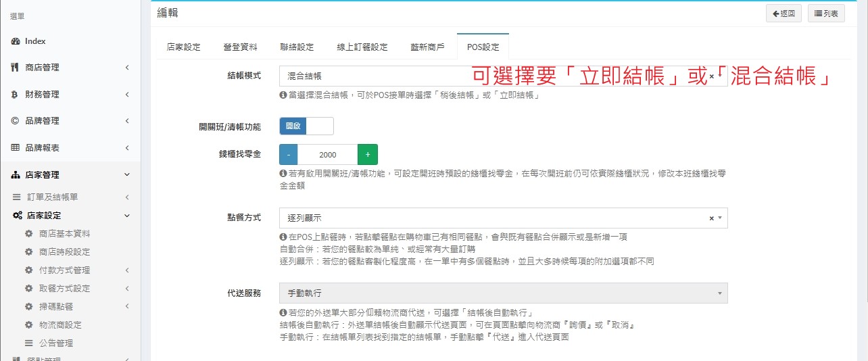Click the 財務管理 bitcoin icon

coord(16,94)
